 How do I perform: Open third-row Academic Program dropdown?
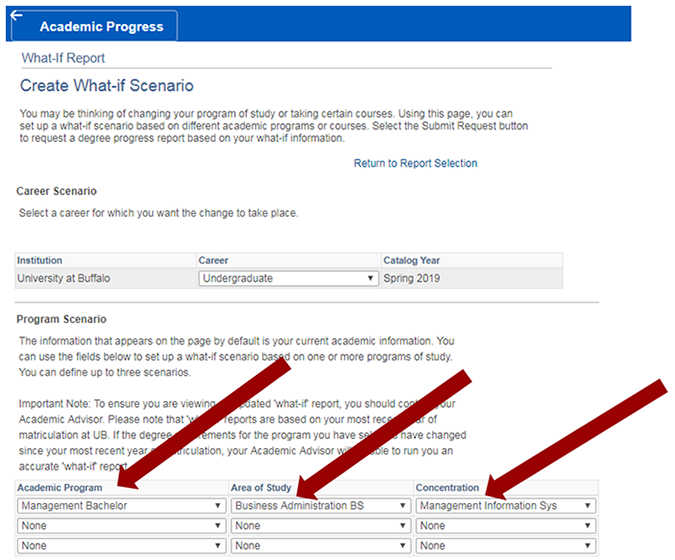[x=121, y=546]
